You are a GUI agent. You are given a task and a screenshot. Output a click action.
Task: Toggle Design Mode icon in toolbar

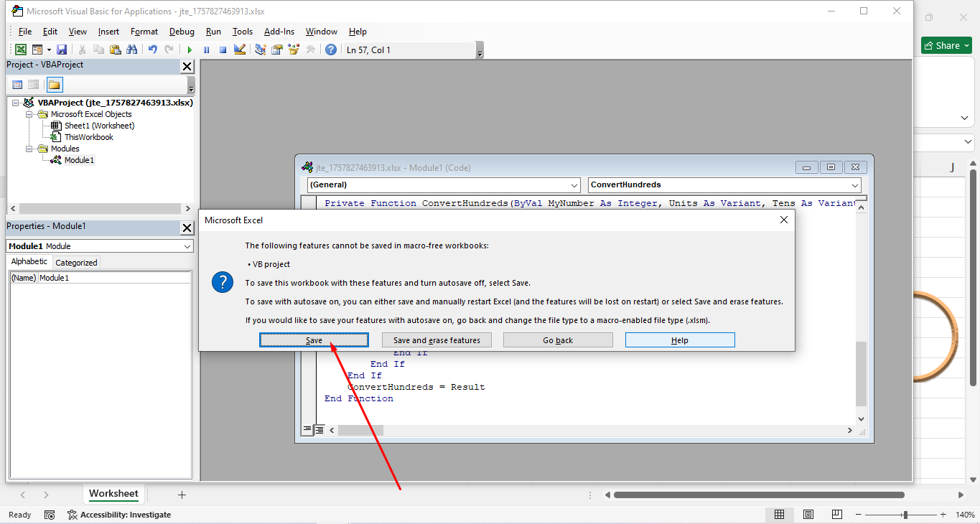click(x=240, y=50)
